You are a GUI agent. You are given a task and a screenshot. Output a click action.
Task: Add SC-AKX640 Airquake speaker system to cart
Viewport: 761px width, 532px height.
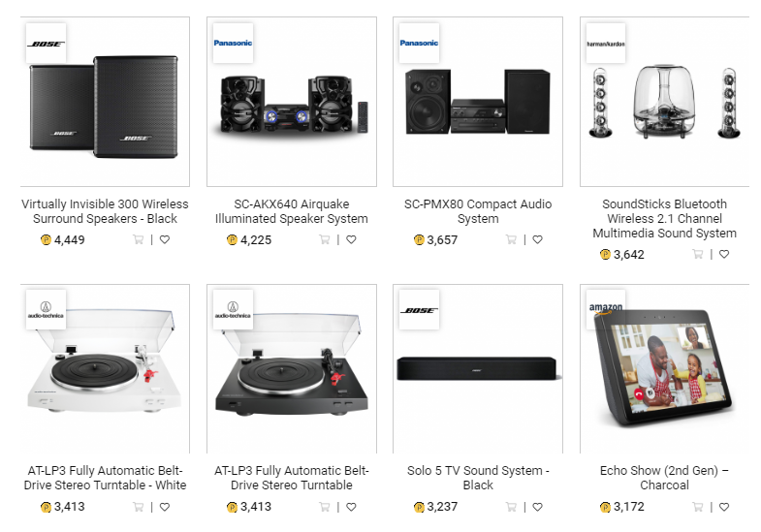click(x=324, y=239)
